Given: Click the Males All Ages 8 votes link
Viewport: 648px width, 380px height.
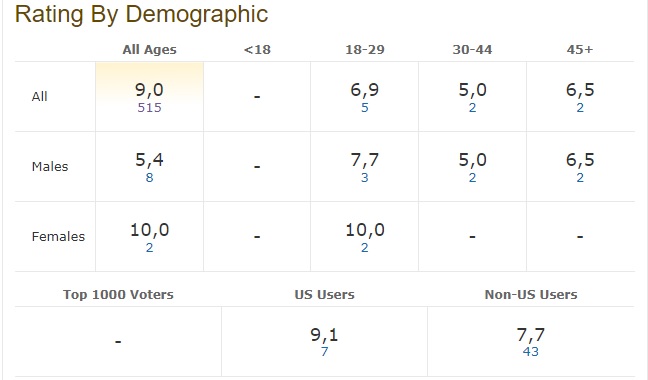Looking at the screenshot, I should click(x=149, y=178).
